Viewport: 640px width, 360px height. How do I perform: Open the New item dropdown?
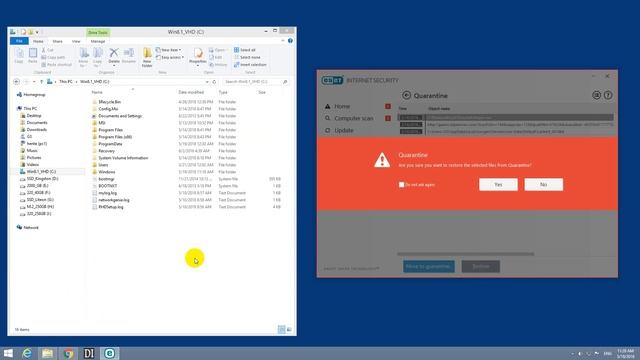coord(169,50)
